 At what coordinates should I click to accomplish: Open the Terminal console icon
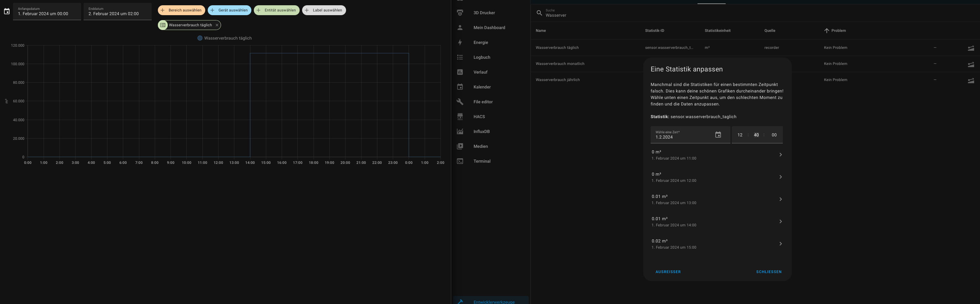click(460, 161)
